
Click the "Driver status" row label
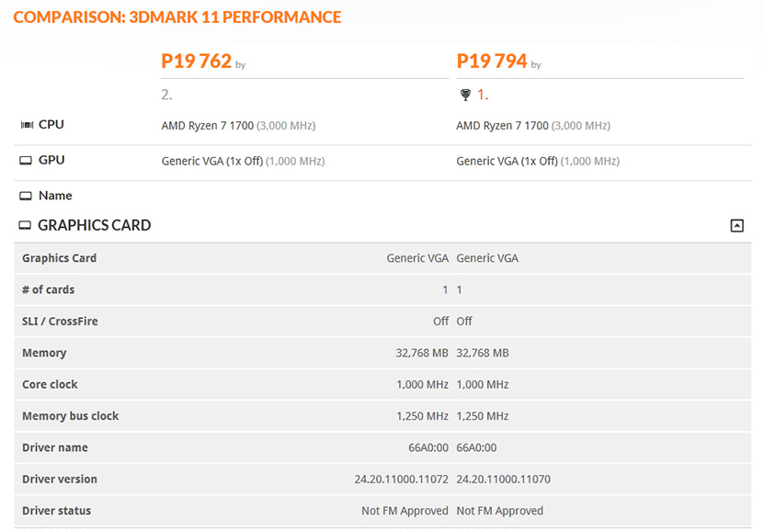[x=56, y=511]
